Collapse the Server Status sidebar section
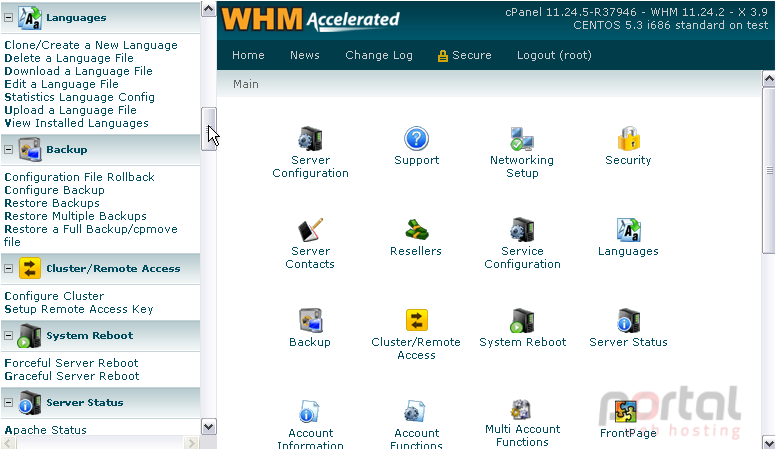 [8, 402]
